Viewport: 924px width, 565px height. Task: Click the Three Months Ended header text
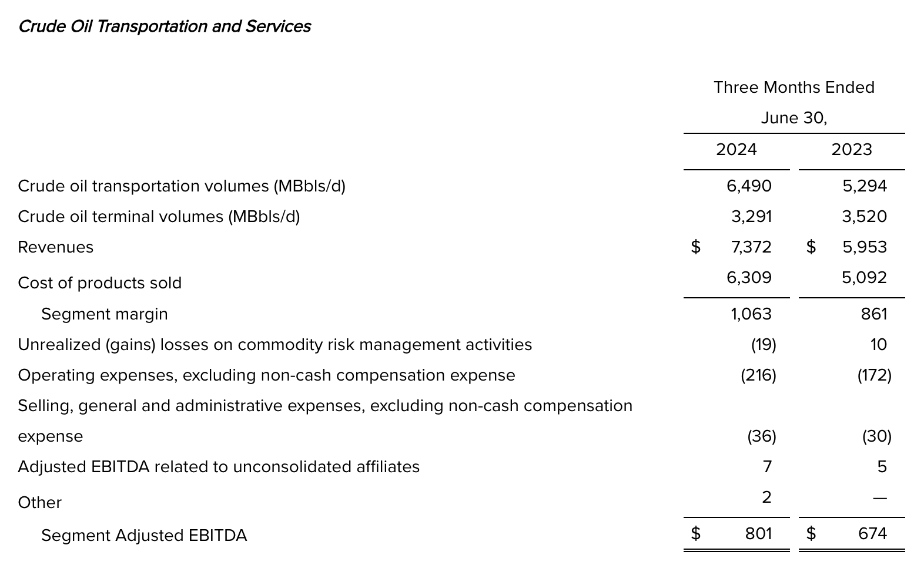[794, 88]
